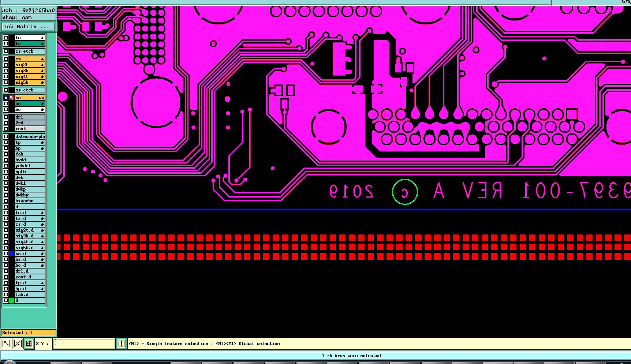Screen dimensions: 631x364
Task: Toggle display checkbox for layer 0
Action: (6, 300)
